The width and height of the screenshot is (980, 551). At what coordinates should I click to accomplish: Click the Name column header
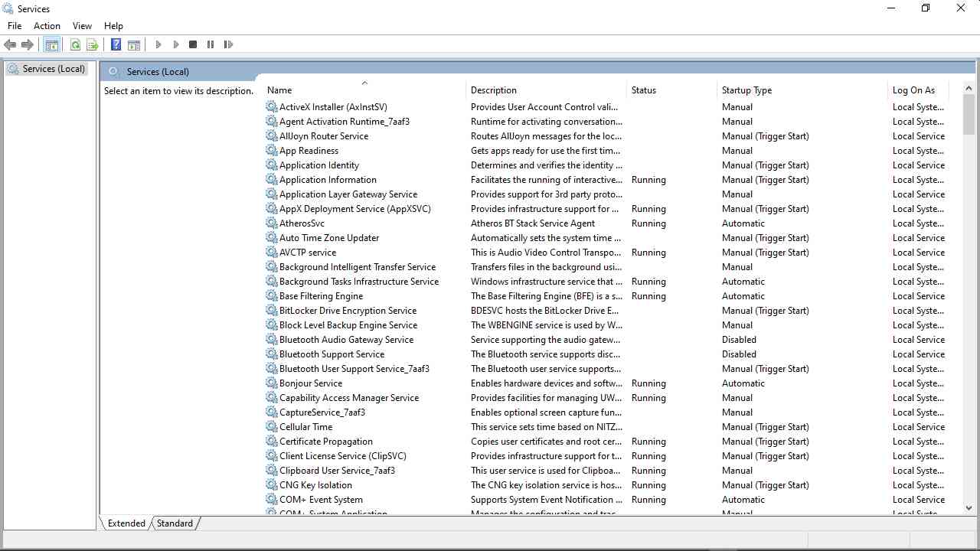[x=279, y=90]
